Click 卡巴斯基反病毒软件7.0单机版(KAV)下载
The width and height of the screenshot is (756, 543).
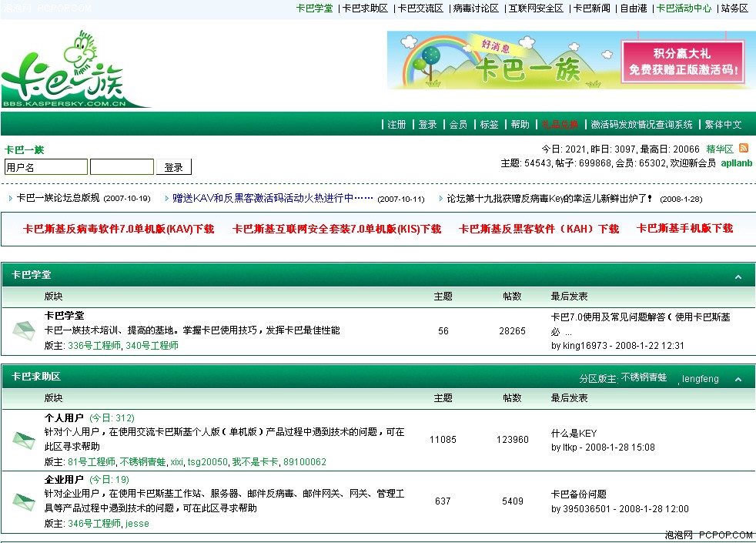(x=118, y=229)
